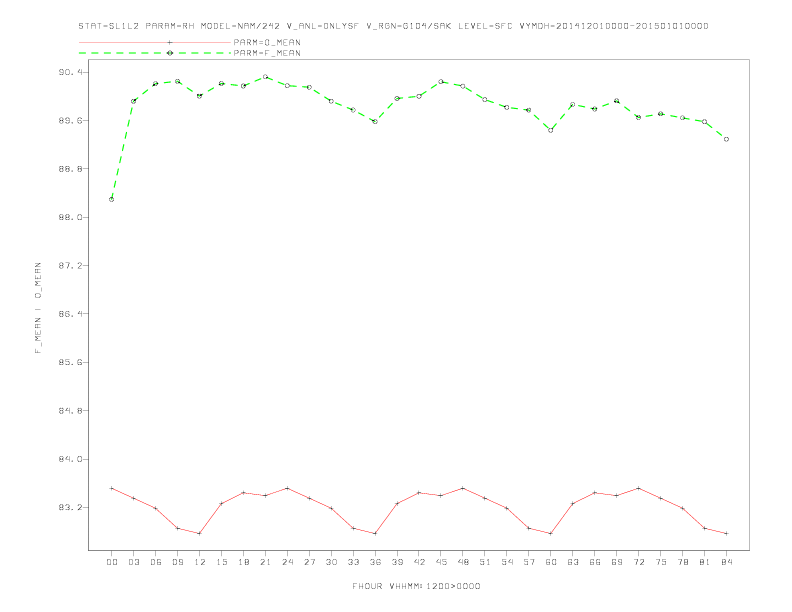Click x-axis tick label 57
This screenshot has width=792, height=612.
529,562
